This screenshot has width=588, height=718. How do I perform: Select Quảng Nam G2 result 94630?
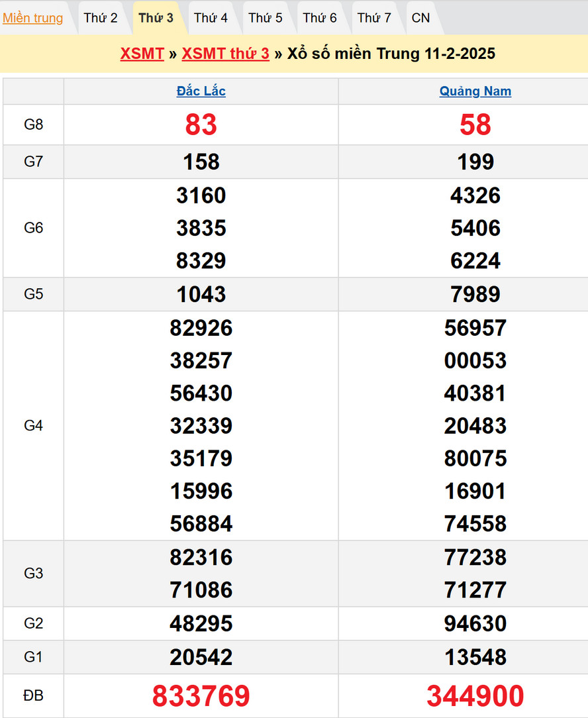click(x=475, y=623)
